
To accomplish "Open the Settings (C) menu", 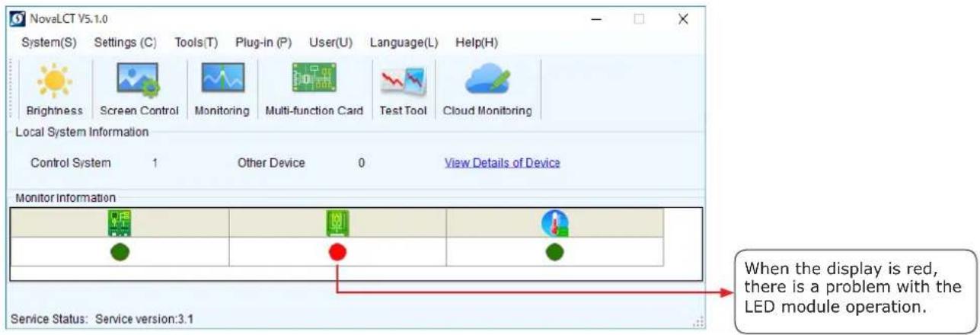I will click(125, 43).
